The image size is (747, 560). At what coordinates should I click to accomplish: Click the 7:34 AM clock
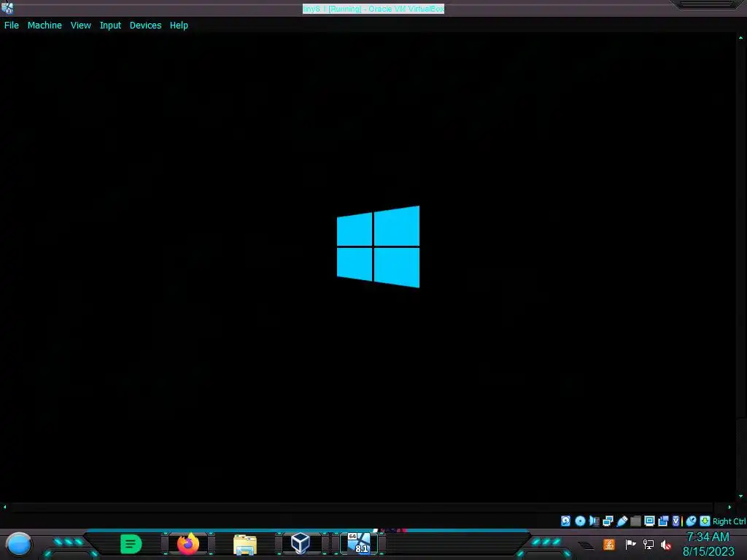(708, 537)
